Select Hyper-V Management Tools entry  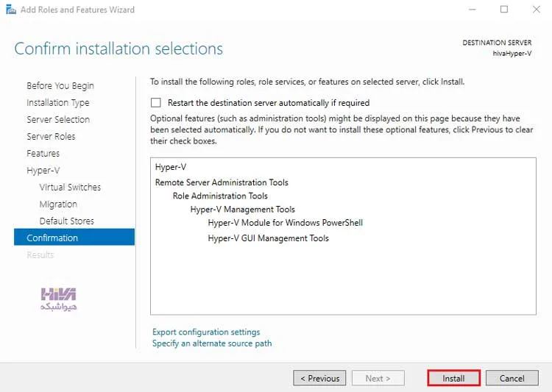click(243, 210)
